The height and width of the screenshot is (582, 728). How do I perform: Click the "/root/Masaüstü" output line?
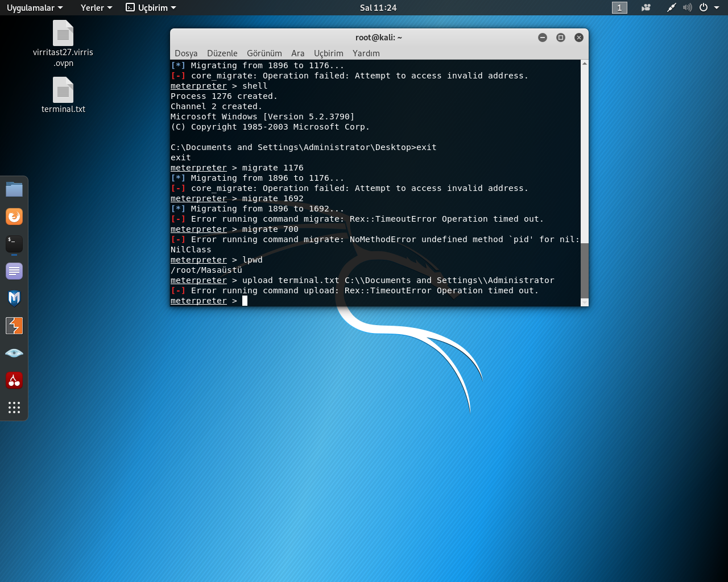coord(206,270)
